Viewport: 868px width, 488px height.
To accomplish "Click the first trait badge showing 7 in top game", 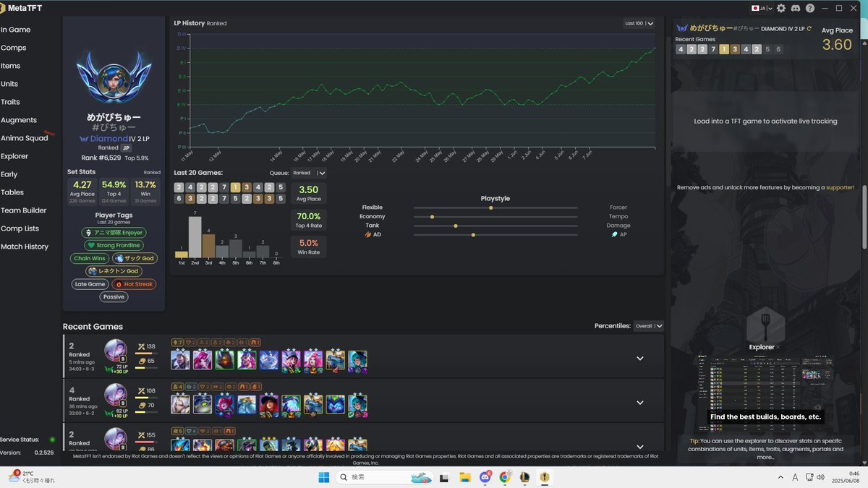I will point(177,342).
